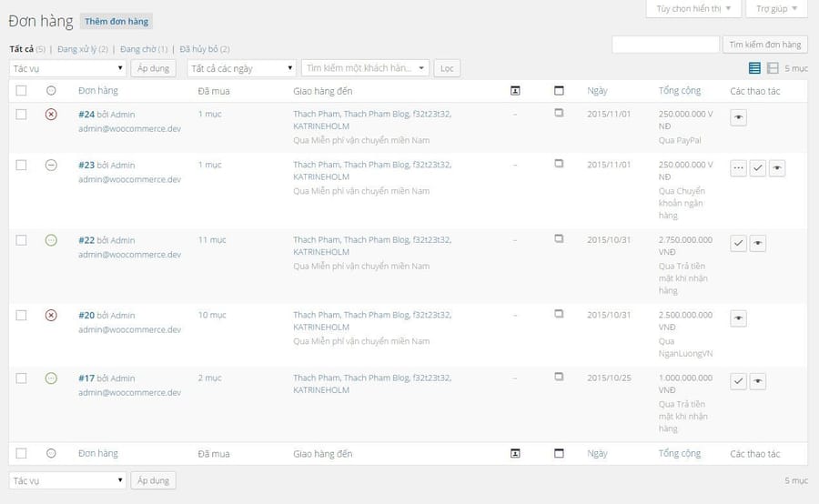This screenshot has width=819, height=504.
Task: Click the customer message icon in table footer
Action: 515,453
